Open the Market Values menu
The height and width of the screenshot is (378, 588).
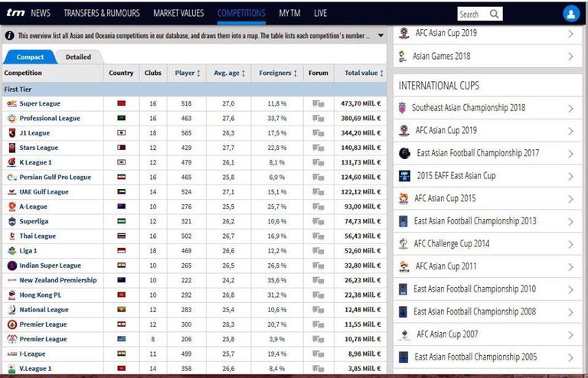tap(178, 13)
